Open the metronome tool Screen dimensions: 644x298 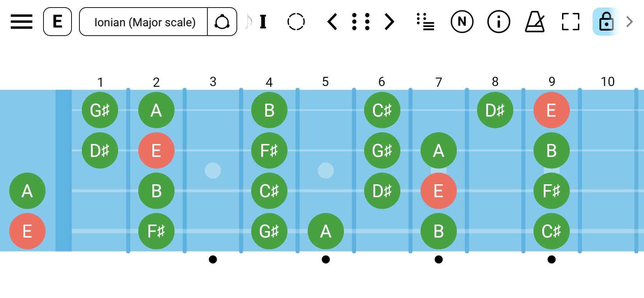pos(535,22)
